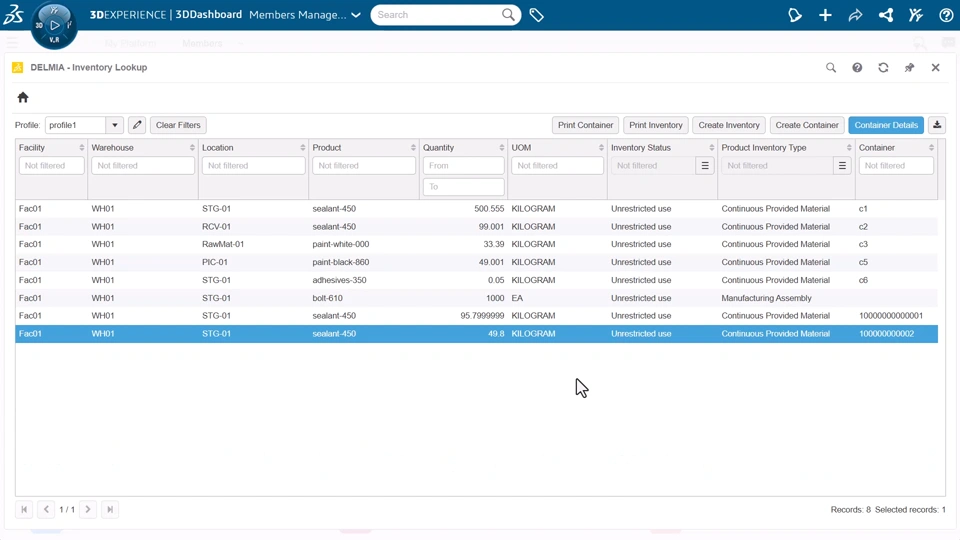This screenshot has height=540, width=960.
Task: Expand the Members Management dashboard dropdown
Action: (356, 15)
